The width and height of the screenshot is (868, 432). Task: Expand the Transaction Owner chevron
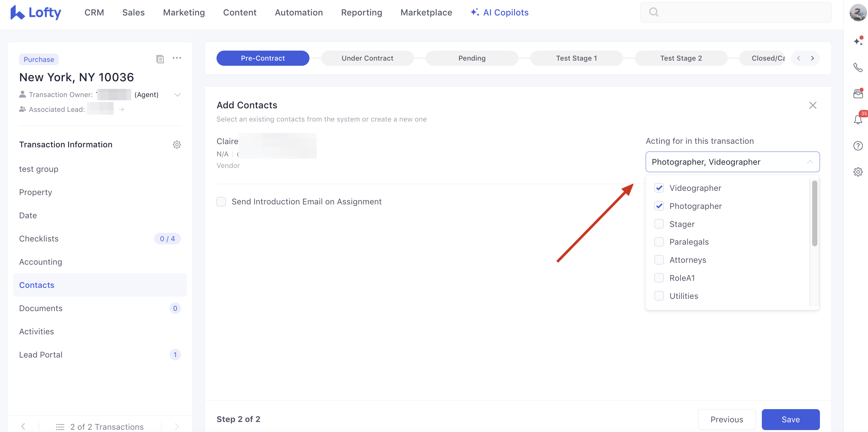point(177,94)
